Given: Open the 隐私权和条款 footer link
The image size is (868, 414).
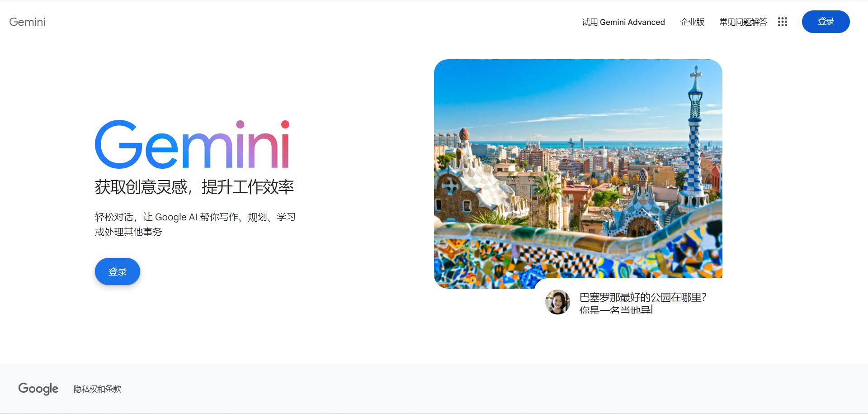Looking at the screenshot, I should (97, 389).
